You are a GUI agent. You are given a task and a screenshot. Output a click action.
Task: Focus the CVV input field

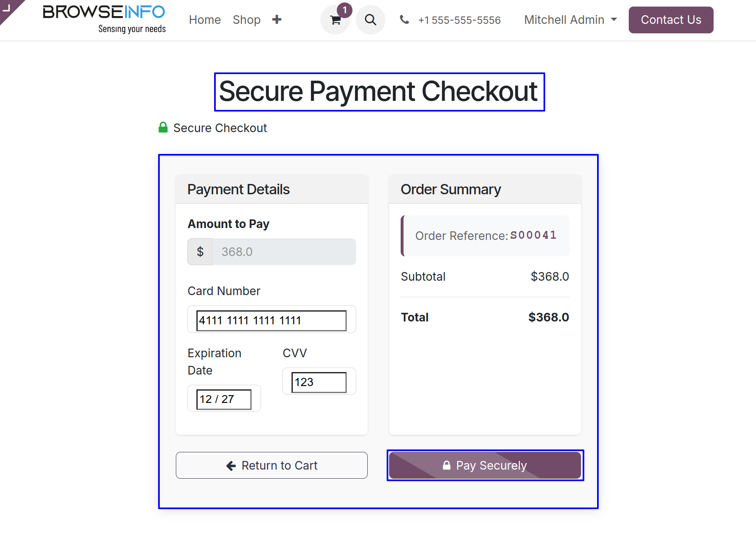319,382
